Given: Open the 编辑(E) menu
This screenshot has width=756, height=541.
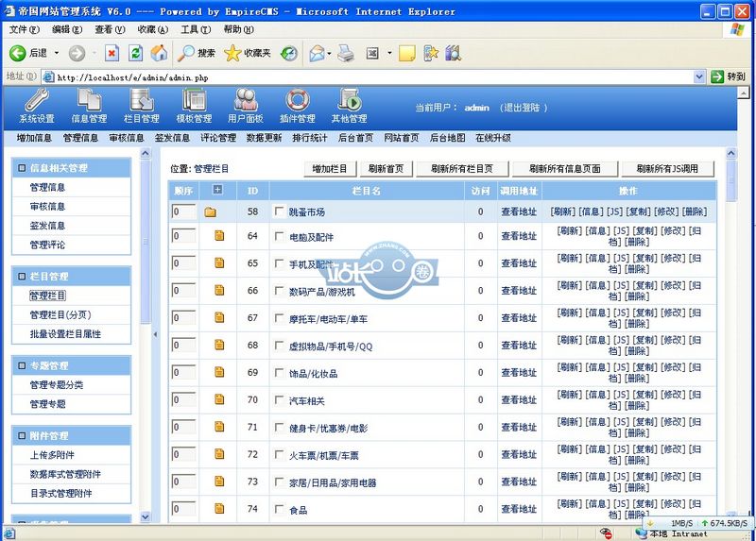Looking at the screenshot, I should pos(67,30).
